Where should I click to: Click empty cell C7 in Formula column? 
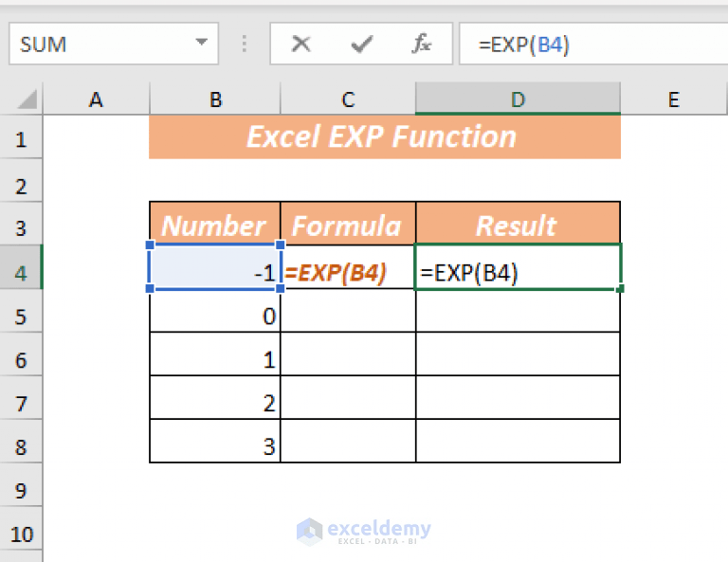pos(348,398)
